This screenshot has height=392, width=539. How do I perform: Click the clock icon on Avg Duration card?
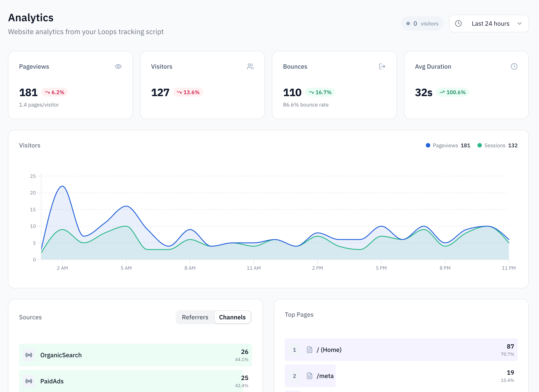pos(514,67)
